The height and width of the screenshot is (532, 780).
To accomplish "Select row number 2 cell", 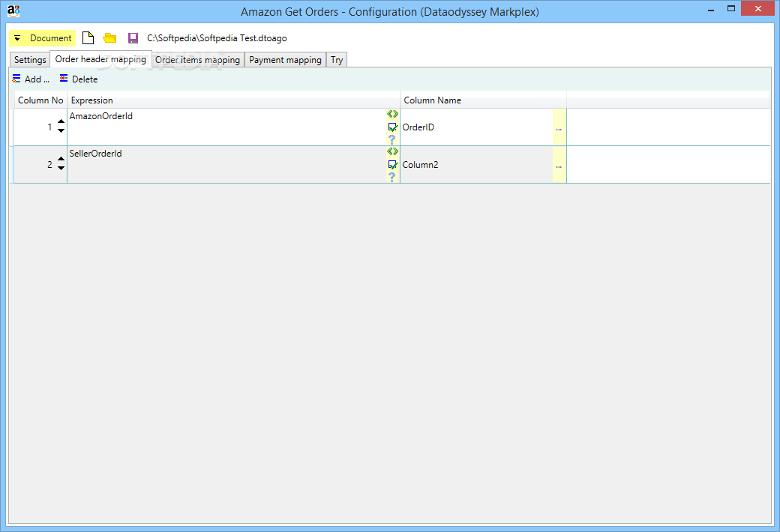I will point(40,165).
